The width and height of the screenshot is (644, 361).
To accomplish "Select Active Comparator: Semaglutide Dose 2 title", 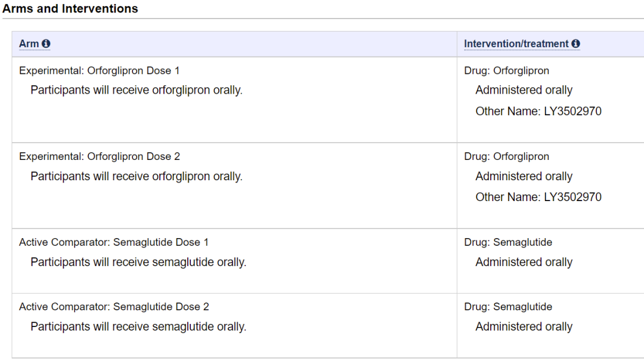I will (x=114, y=307).
